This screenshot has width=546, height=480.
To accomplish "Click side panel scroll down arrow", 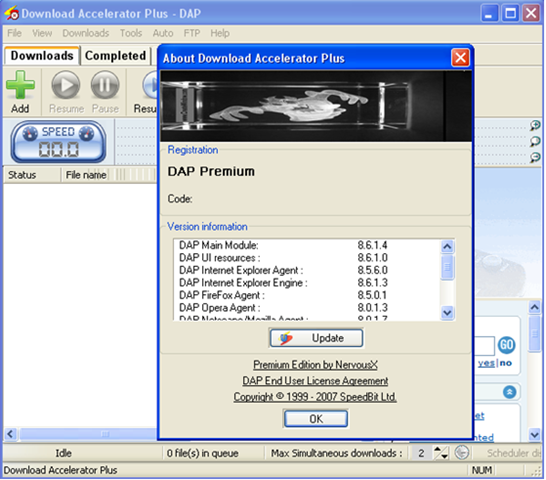I will pyautogui.click(x=535, y=434).
